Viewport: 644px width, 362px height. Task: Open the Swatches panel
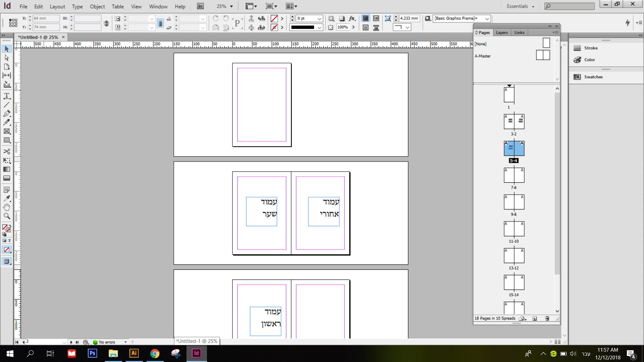point(593,77)
